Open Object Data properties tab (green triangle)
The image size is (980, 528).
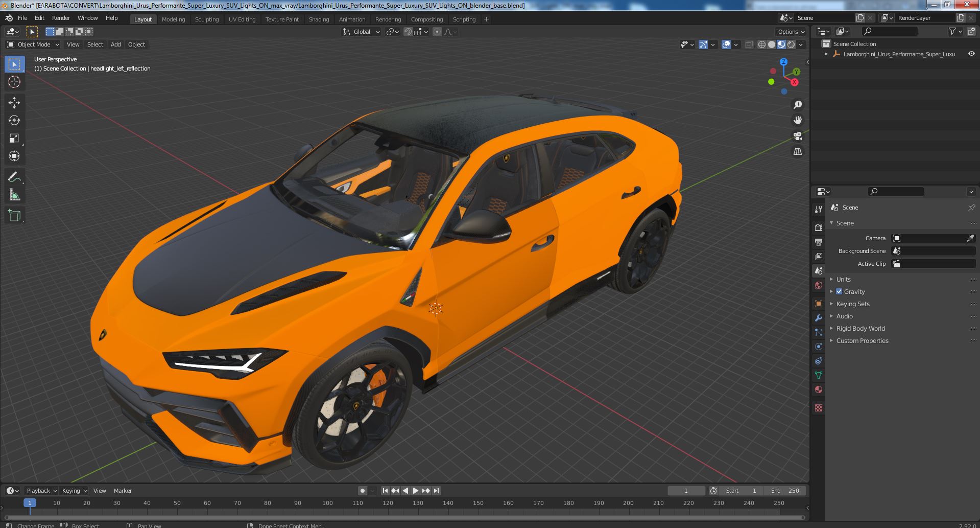point(819,375)
